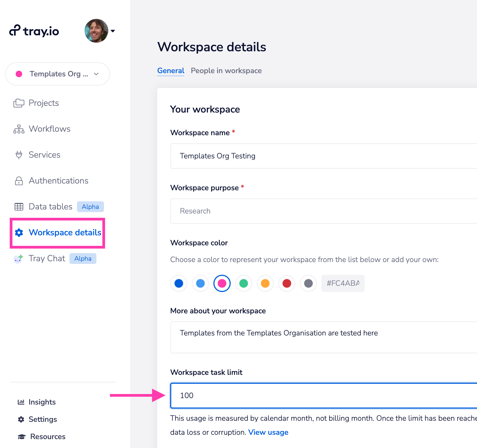
Task: Follow the View usage link
Action: [x=268, y=432]
